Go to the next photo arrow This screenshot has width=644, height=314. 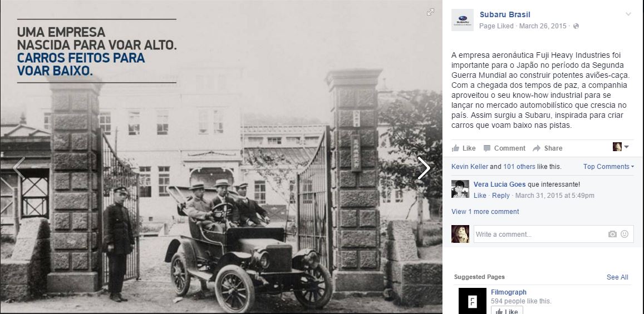click(x=424, y=168)
